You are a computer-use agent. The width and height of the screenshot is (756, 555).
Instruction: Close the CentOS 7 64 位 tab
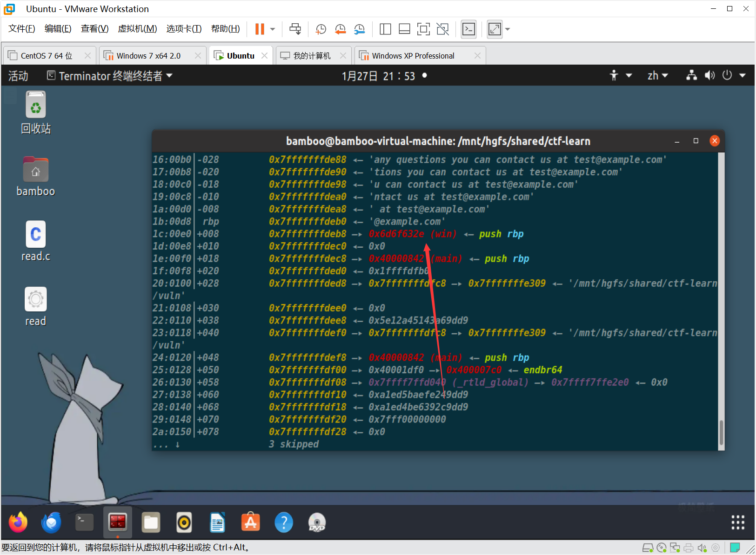(87, 56)
